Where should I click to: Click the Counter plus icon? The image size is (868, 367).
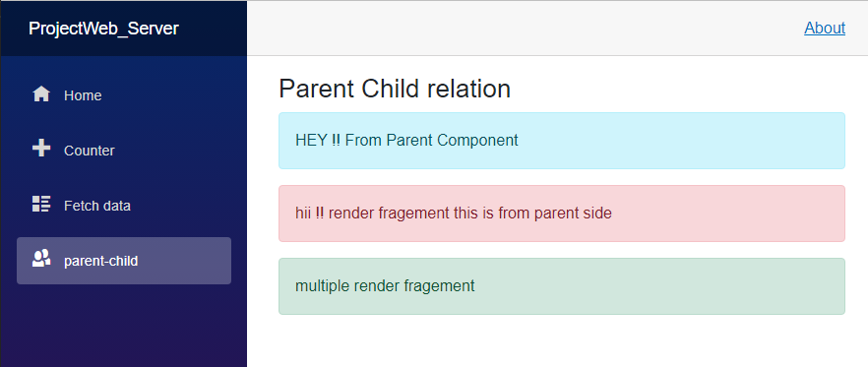(x=41, y=149)
